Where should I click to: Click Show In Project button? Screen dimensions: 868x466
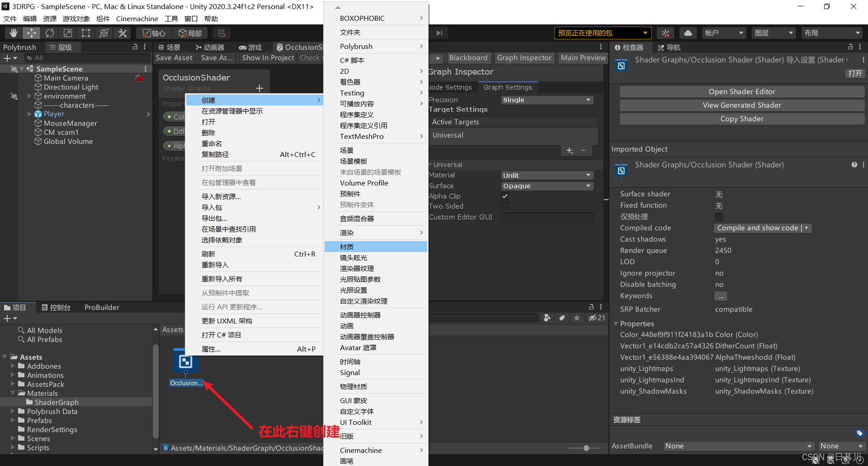pos(268,58)
